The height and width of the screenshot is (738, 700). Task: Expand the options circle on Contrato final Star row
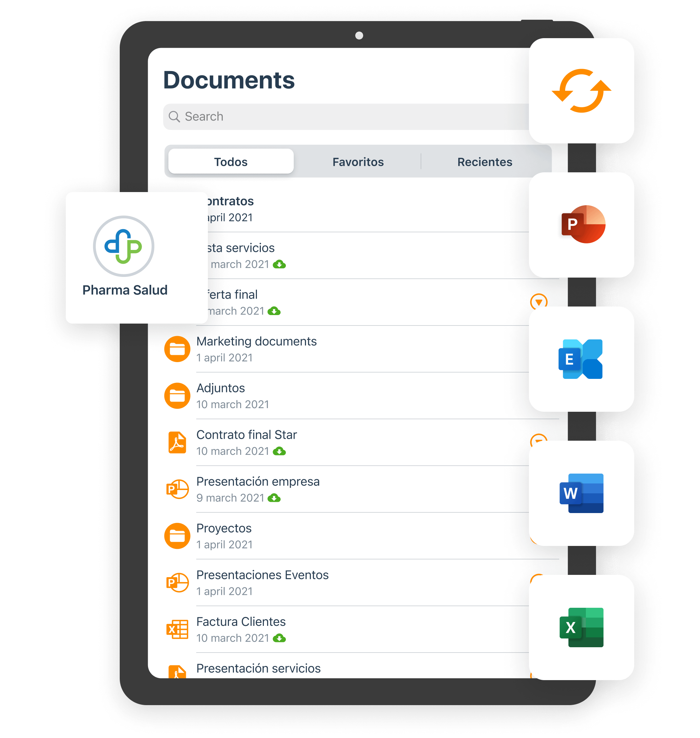(538, 438)
